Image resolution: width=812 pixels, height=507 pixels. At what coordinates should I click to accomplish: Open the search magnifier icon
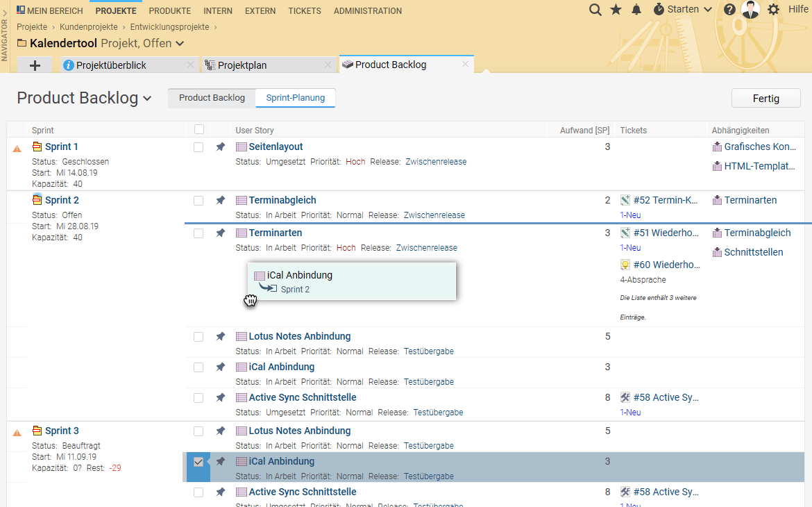[x=595, y=10]
